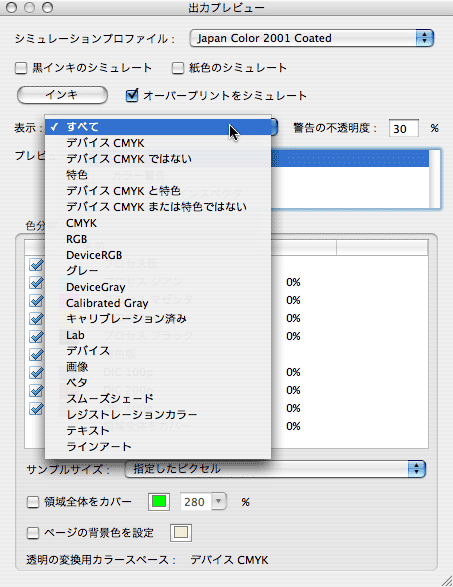Uncheck the プロセス ブラック plate checkbox
Screen dimensions: 453x587
click(36, 337)
